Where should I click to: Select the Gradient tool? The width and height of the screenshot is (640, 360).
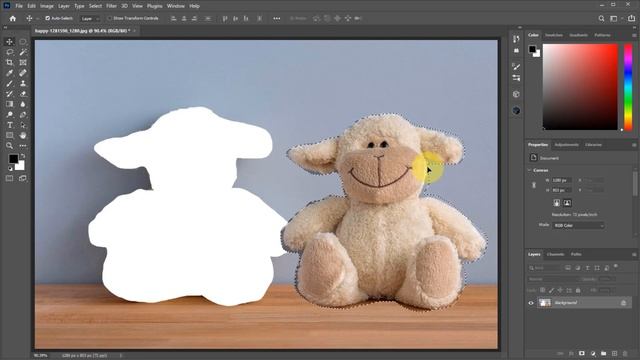9,104
